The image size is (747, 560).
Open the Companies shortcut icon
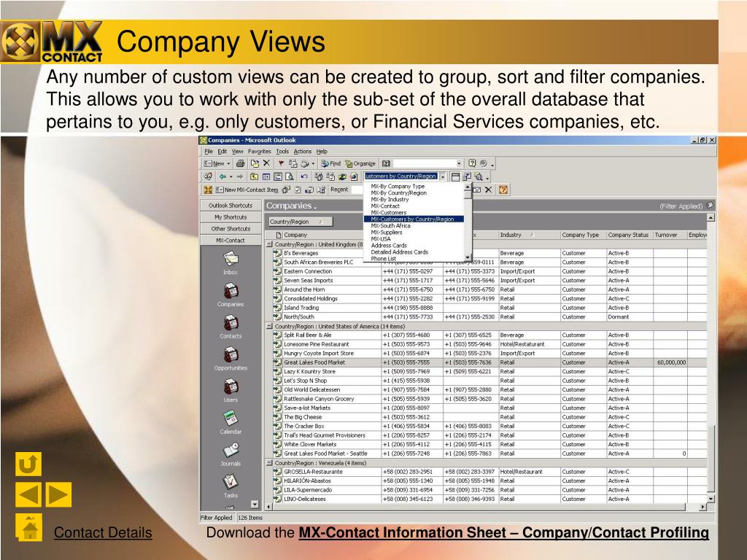[231, 290]
